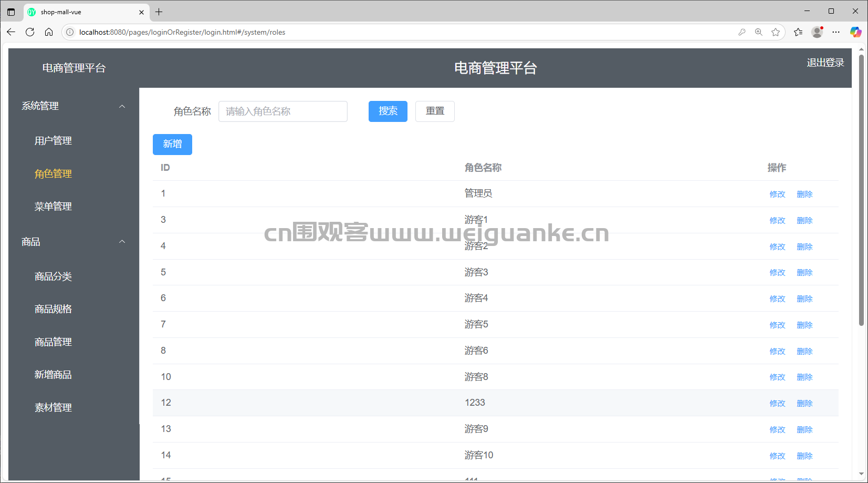This screenshot has width=868, height=483.
Task: Click 删除 for the 游客4 row
Action: 804,299
